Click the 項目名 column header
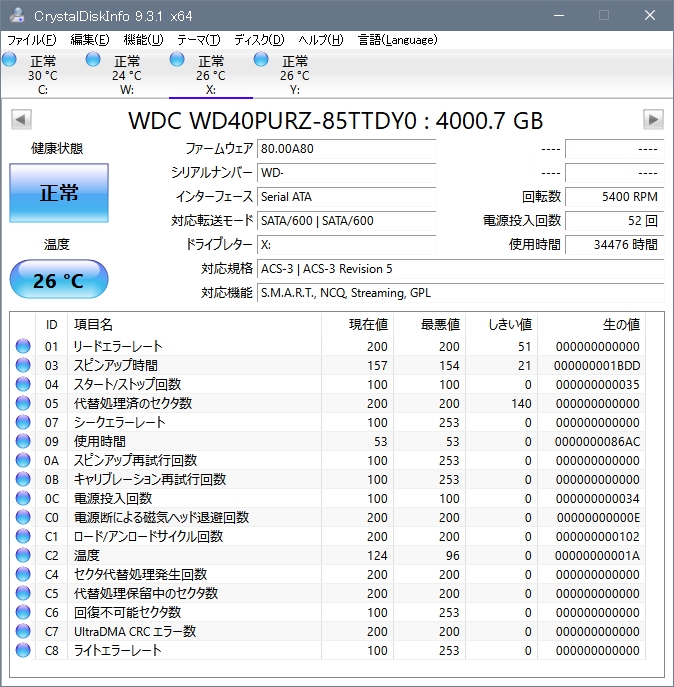 (x=195, y=325)
